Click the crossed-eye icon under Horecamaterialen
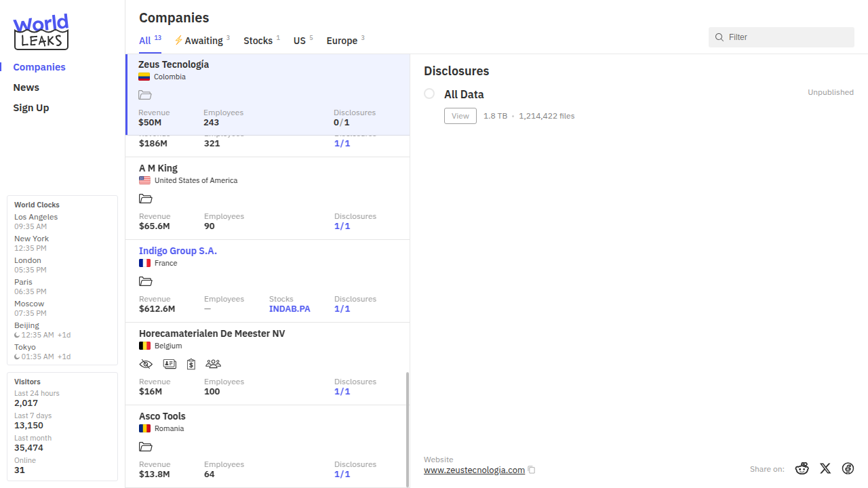This screenshot has width=868, height=488. 146,364
